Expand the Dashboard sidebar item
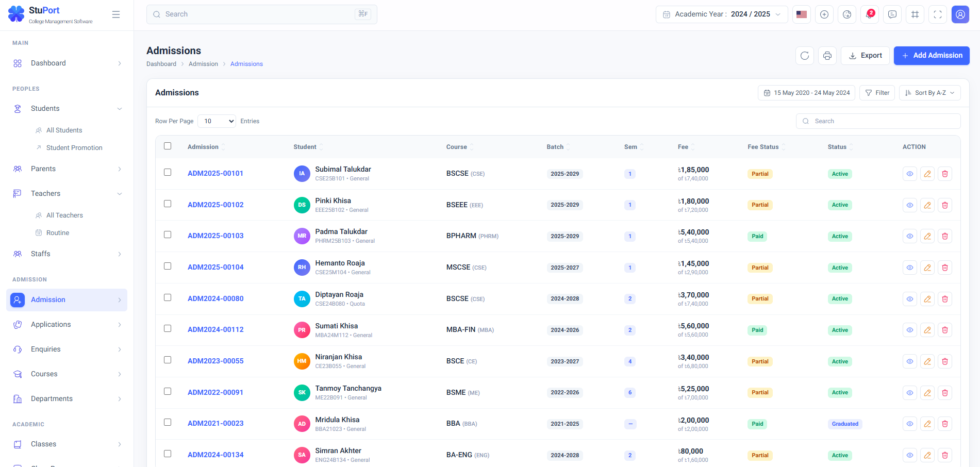980x467 pixels. [x=67, y=63]
